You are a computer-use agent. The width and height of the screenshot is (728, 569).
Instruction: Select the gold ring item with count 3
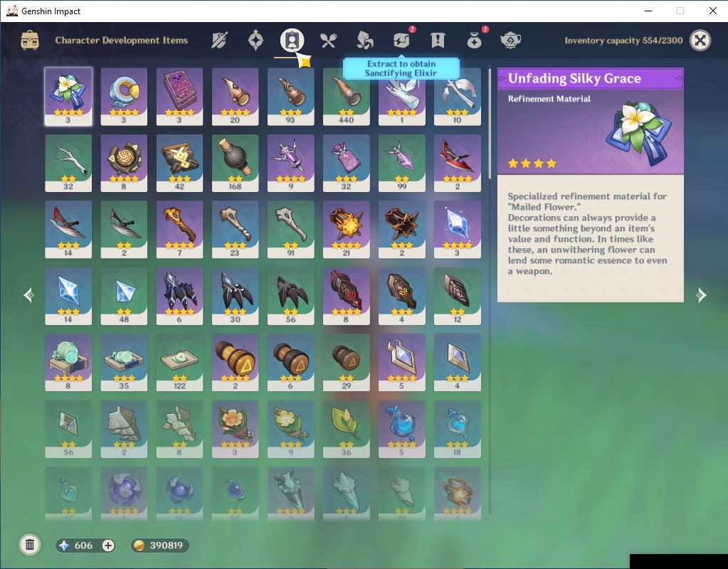[x=124, y=97]
